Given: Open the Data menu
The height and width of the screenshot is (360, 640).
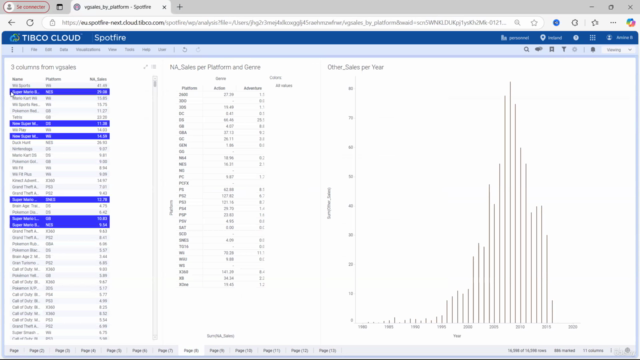Looking at the screenshot, I should click(x=64, y=50).
